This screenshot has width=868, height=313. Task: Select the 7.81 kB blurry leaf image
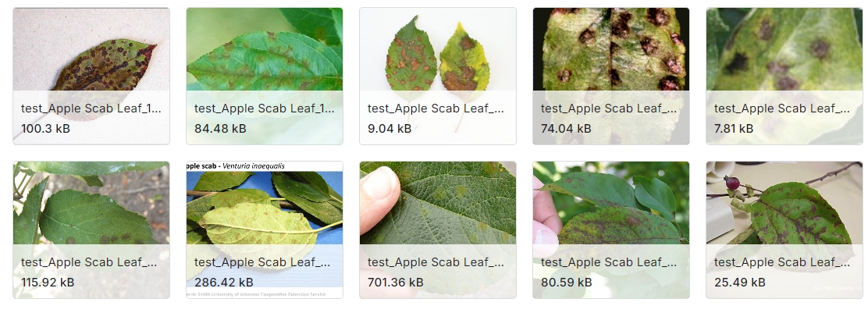[x=784, y=76]
